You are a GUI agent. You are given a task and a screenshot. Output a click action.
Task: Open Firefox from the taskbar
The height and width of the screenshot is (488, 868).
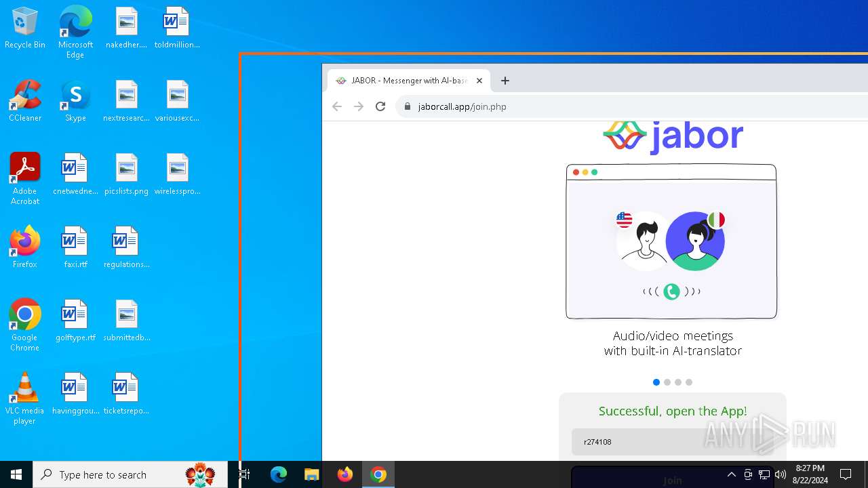coord(345,474)
